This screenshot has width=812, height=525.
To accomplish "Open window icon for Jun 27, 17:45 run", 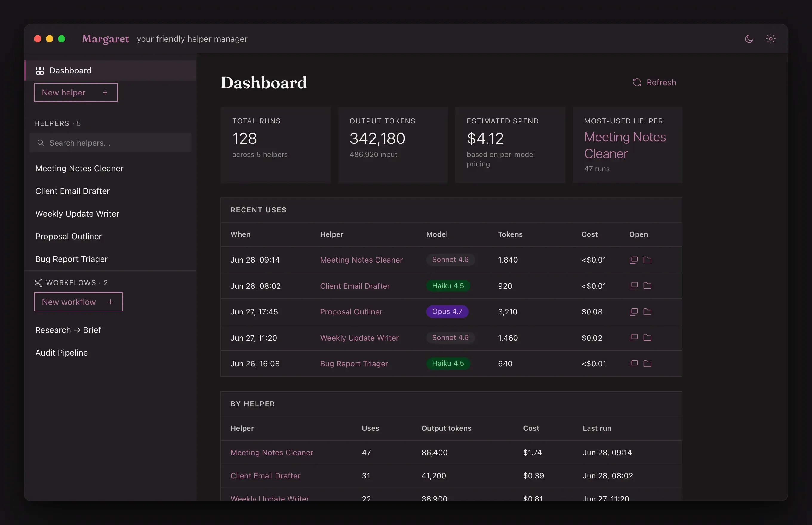I will pyautogui.click(x=633, y=312).
